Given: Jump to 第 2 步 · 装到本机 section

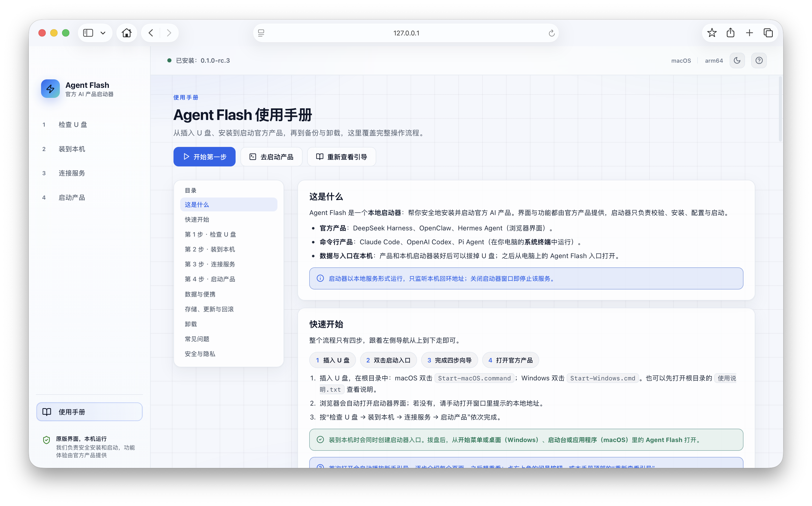Looking at the screenshot, I should point(229,249).
